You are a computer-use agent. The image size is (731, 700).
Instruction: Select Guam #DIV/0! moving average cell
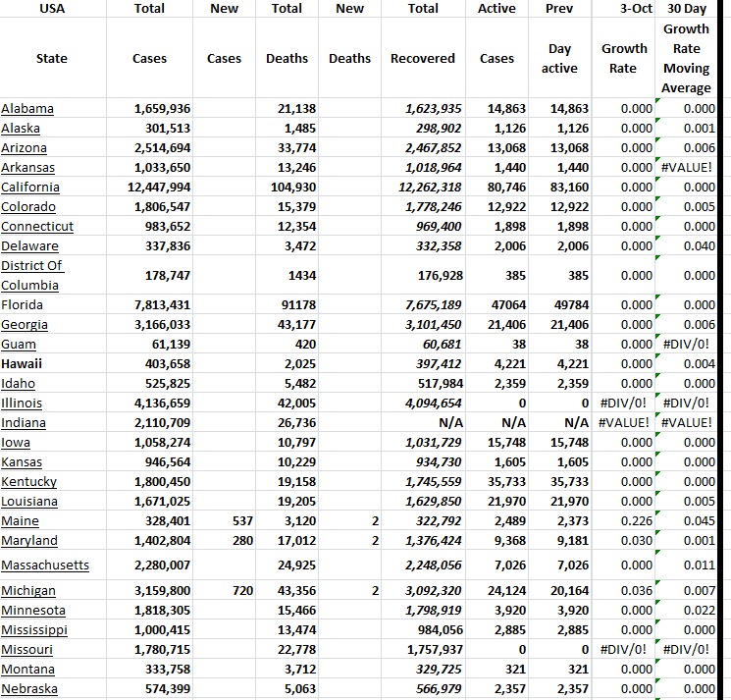(x=686, y=345)
